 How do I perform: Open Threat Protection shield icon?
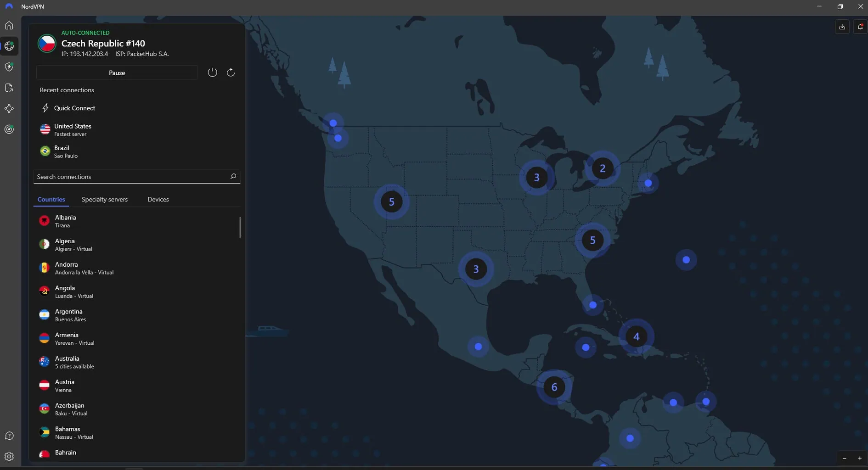tap(9, 67)
